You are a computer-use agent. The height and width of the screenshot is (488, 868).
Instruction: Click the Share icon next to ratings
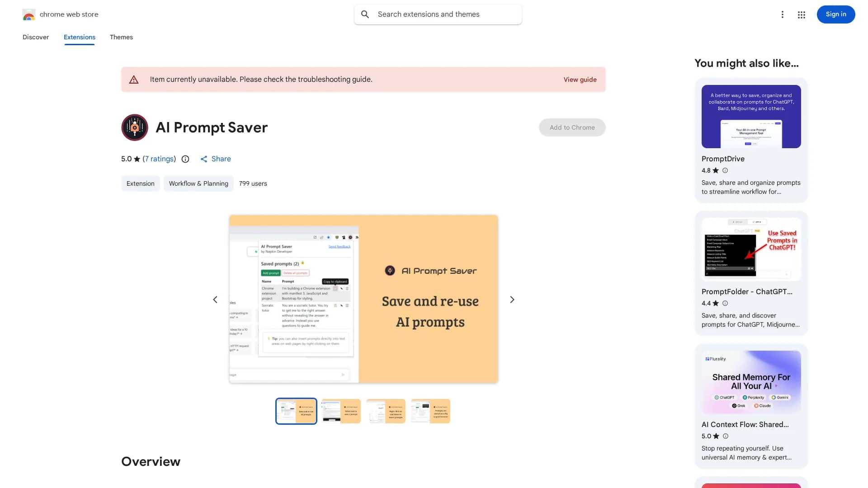[x=204, y=159]
